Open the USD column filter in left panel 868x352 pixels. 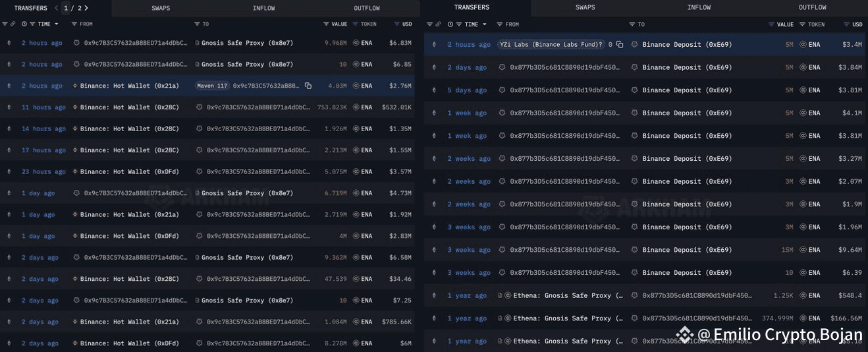(396, 24)
